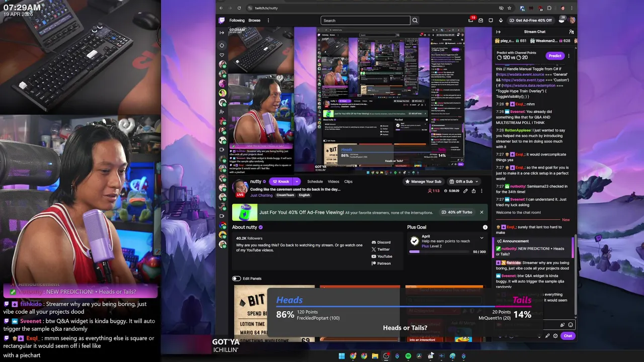Open the chat settings gear icon

pyautogui.click(x=555, y=336)
